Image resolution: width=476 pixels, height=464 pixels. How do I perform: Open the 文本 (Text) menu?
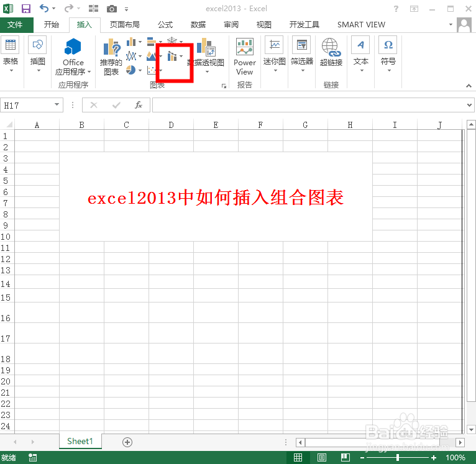pos(360,55)
